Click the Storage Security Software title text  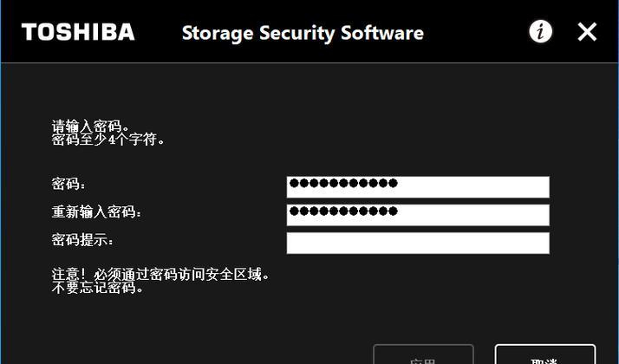pyautogui.click(x=303, y=33)
